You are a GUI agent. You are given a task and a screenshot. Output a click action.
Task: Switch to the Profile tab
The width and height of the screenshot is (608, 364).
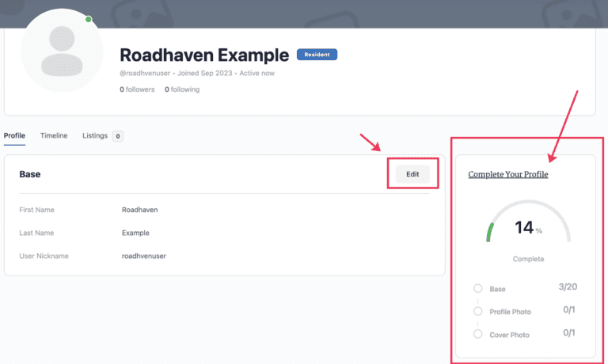(x=14, y=135)
